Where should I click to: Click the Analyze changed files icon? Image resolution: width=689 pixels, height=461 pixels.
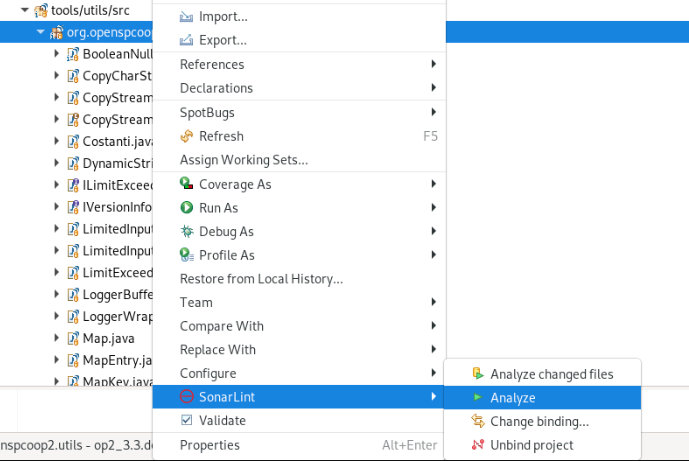pos(478,374)
